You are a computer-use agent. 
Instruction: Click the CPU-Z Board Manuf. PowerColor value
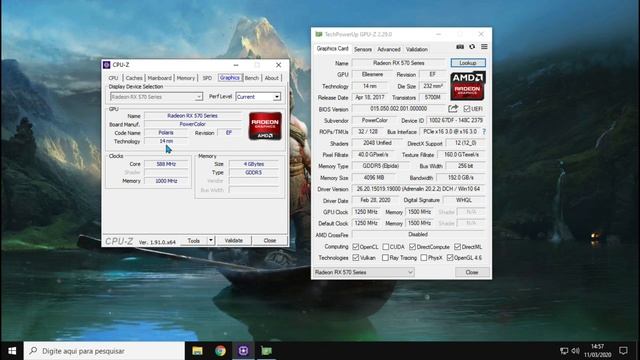point(192,124)
